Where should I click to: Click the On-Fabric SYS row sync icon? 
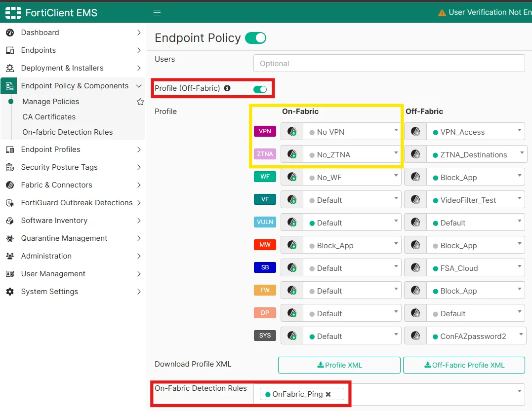[x=292, y=336]
